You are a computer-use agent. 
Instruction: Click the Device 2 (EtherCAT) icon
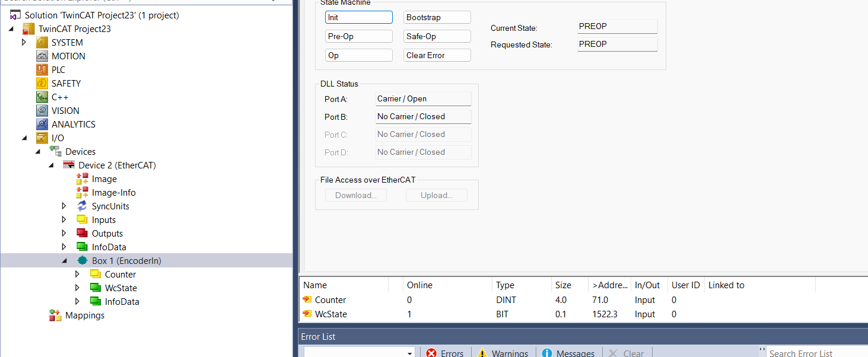click(69, 165)
